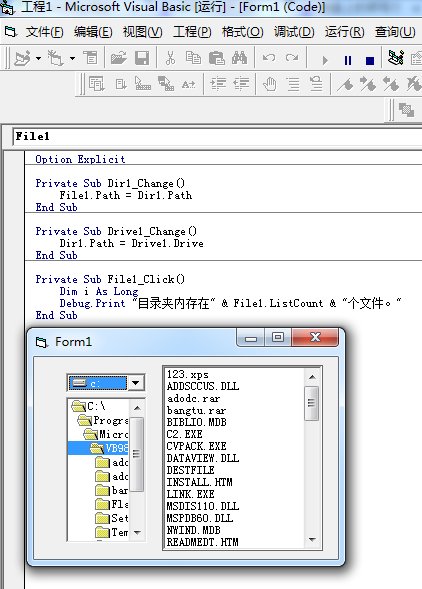Open the 查询(U) menu

[x=395, y=32]
